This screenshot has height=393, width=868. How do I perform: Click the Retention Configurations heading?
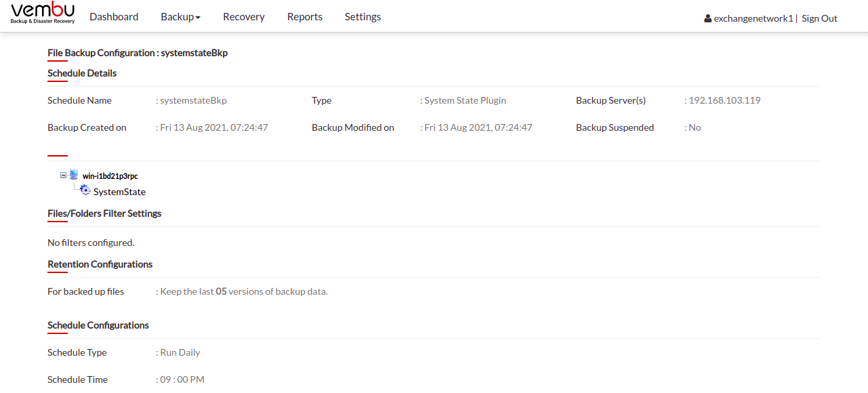point(100,264)
